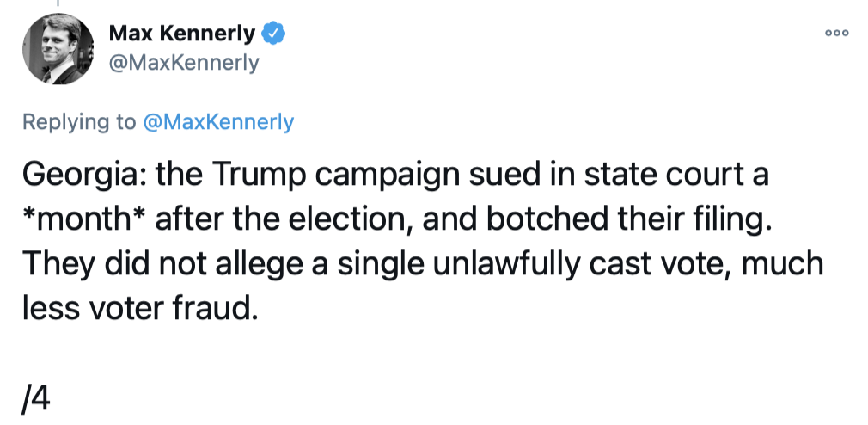
Task: Open the @MaxKennerly handle under the name
Action: (183, 64)
